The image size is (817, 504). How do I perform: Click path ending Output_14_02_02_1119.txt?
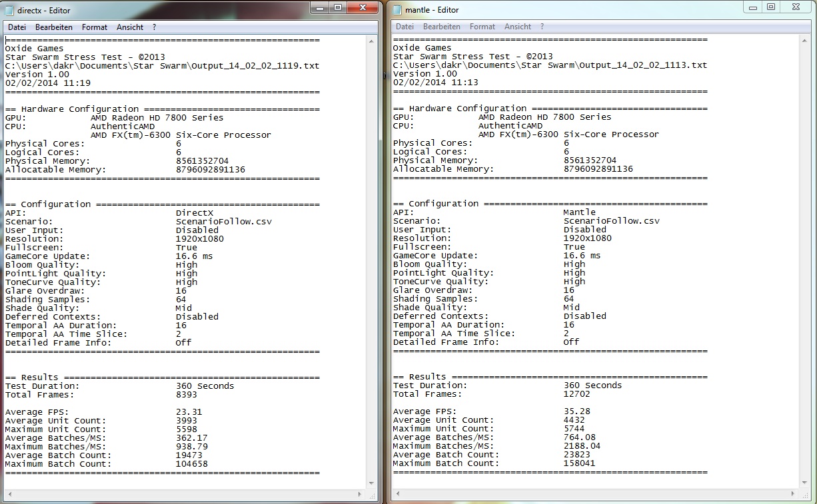[162, 66]
